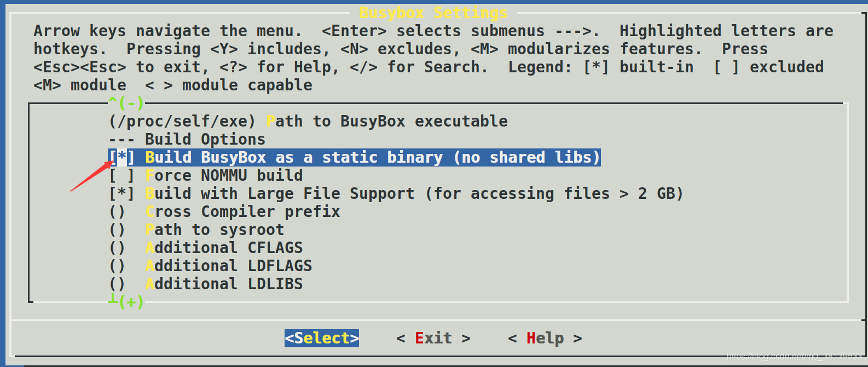Click the empty parentheses beside Additional CFLAGS
The height and width of the screenshot is (367, 868).
117,248
